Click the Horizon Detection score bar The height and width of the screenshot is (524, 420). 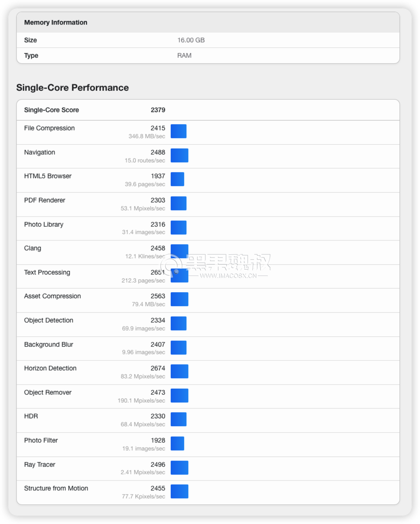coord(179,372)
